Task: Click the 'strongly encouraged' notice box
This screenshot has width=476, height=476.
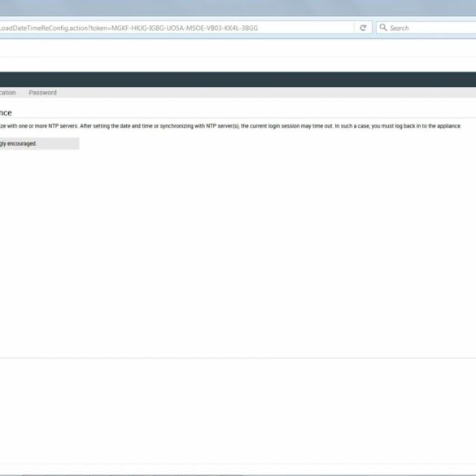Action: click(x=40, y=143)
